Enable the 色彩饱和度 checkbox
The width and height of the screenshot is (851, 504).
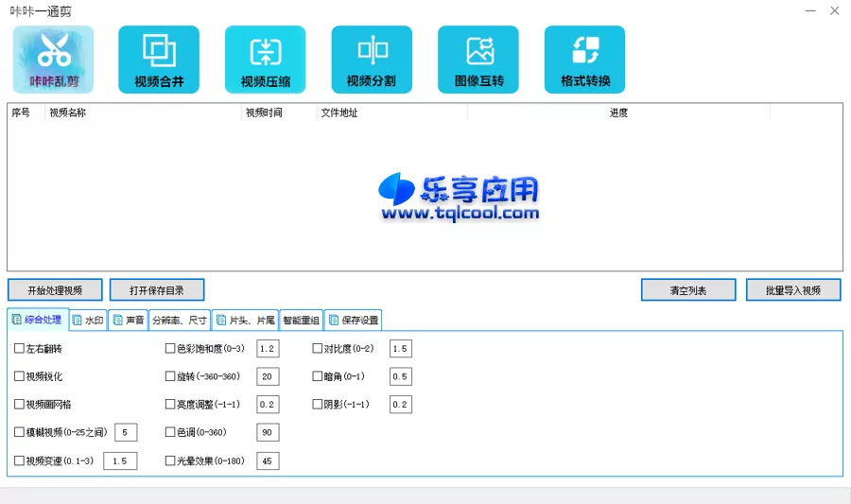170,348
